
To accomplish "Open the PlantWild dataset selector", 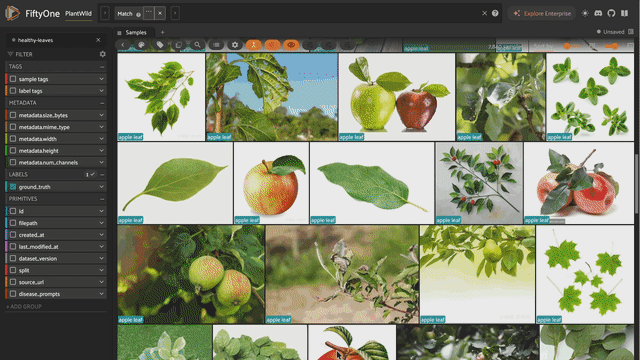I will [78, 13].
